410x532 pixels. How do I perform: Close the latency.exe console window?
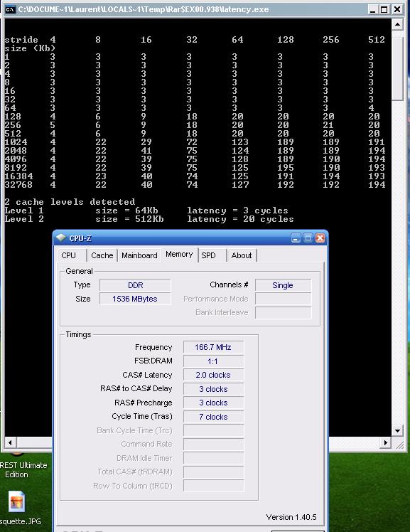396,9
